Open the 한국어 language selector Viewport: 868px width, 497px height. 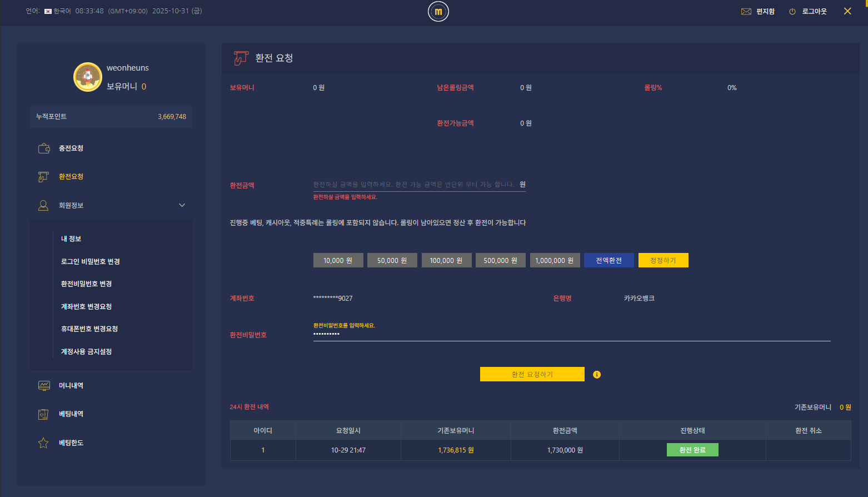58,11
